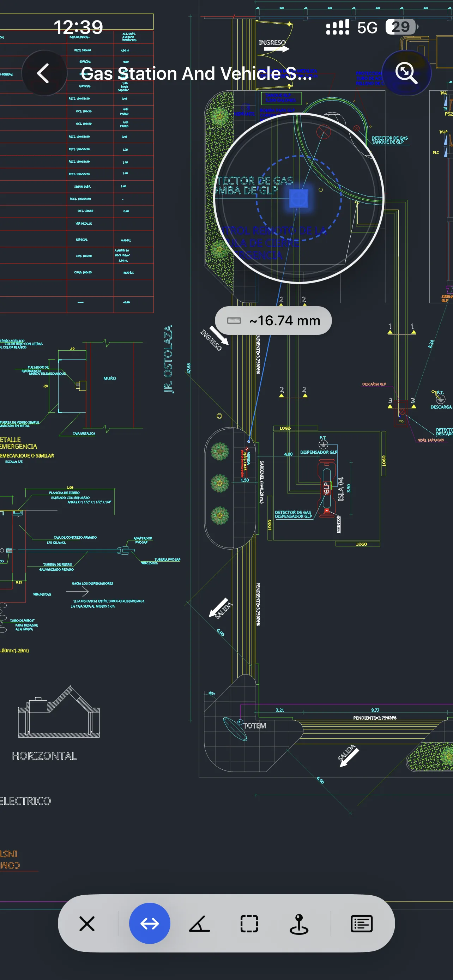
Task: Tap the drawing title Gas Station And Vehicle S...
Action: 196,73
